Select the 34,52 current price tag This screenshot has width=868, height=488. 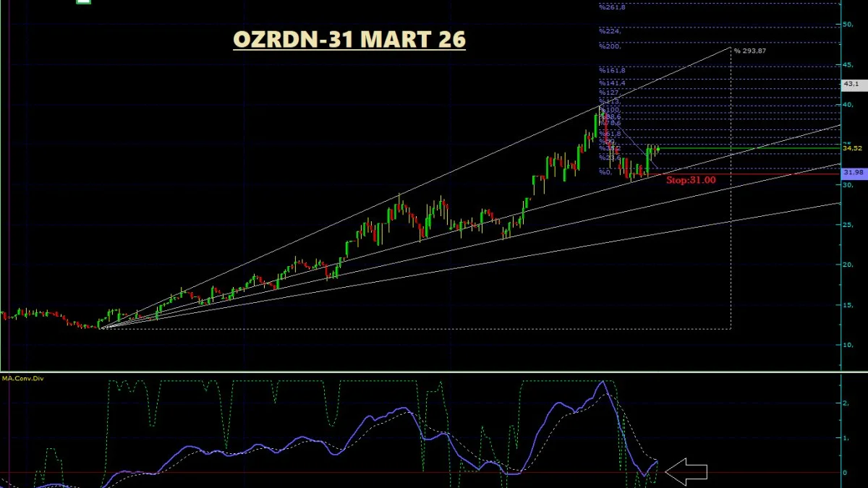pyautogui.click(x=852, y=148)
